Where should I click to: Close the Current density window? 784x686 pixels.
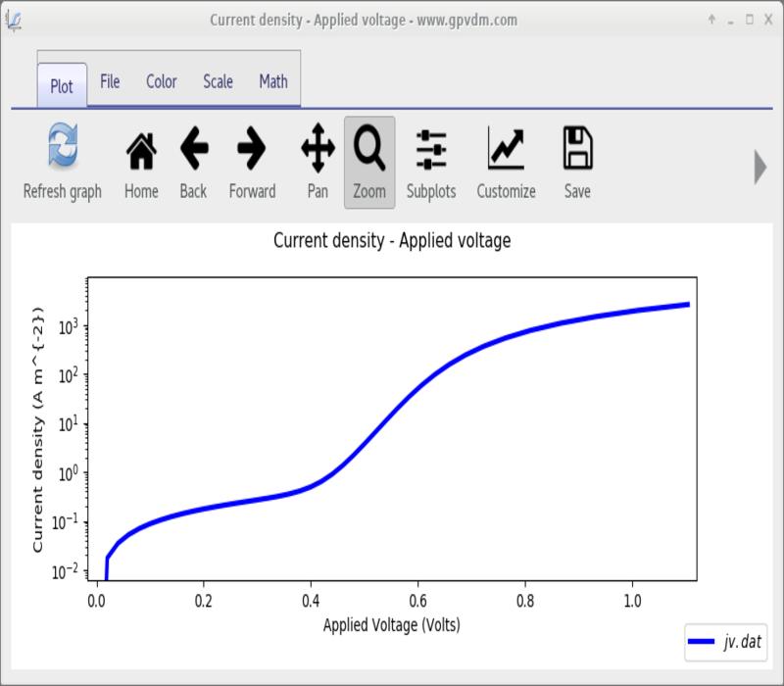[x=768, y=20]
